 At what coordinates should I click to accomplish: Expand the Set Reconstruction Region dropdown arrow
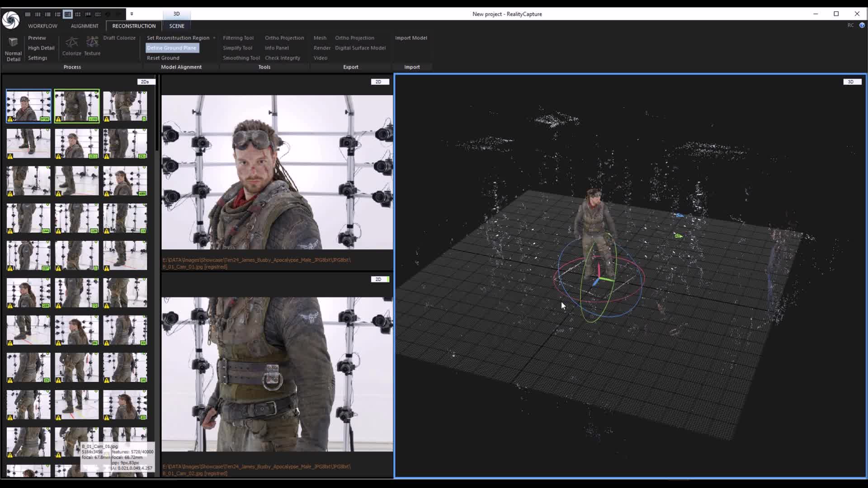(x=214, y=38)
